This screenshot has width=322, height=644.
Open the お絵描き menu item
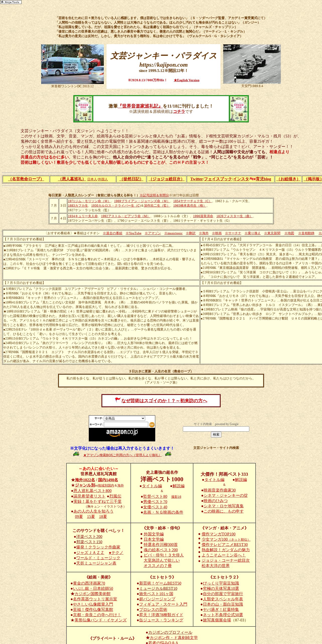tap(288, 179)
